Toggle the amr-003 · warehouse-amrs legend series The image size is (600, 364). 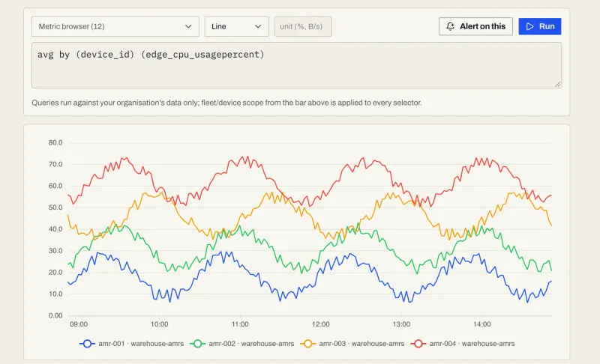352,343
